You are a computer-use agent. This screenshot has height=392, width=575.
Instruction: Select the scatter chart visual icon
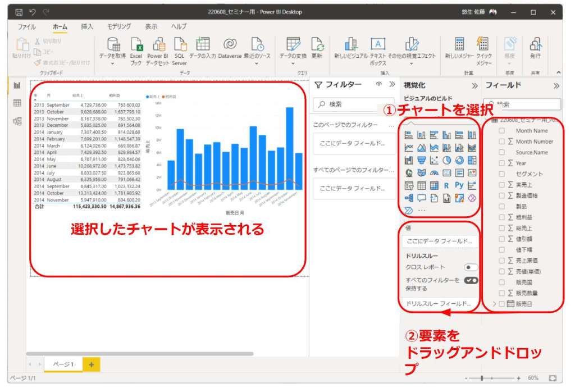434,160
